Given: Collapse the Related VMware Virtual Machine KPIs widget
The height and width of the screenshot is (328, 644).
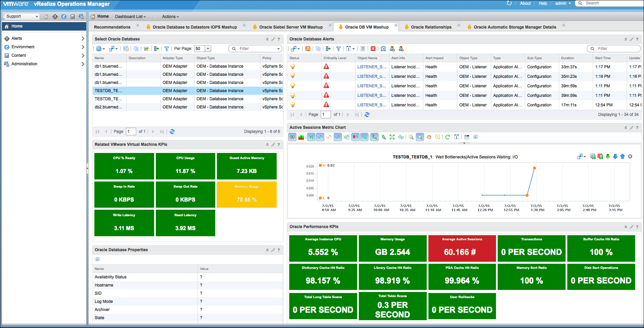Looking at the screenshot, I should pos(267,144).
